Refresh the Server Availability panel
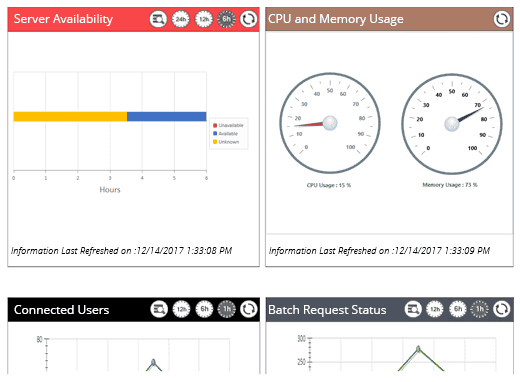This screenshot has height=382, width=520. (x=249, y=19)
